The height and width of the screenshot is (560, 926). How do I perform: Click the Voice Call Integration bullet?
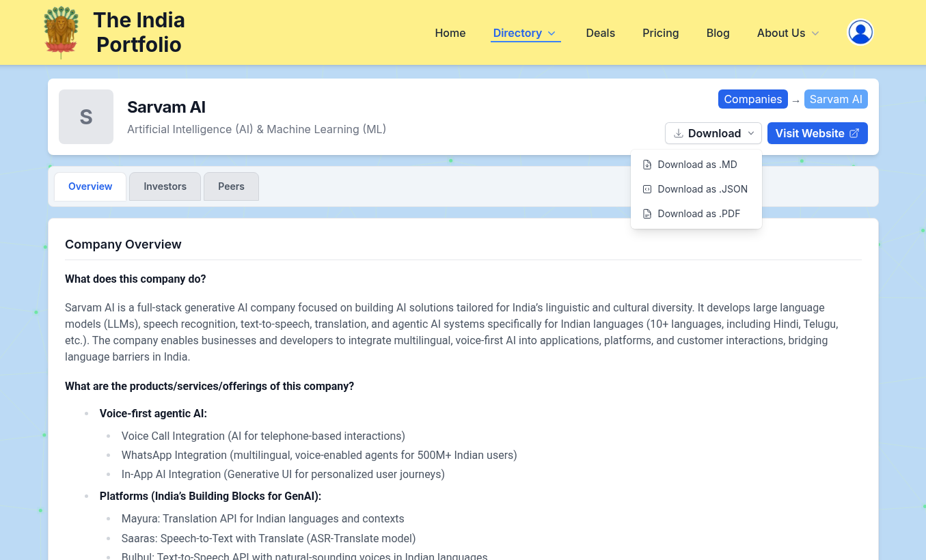263,436
